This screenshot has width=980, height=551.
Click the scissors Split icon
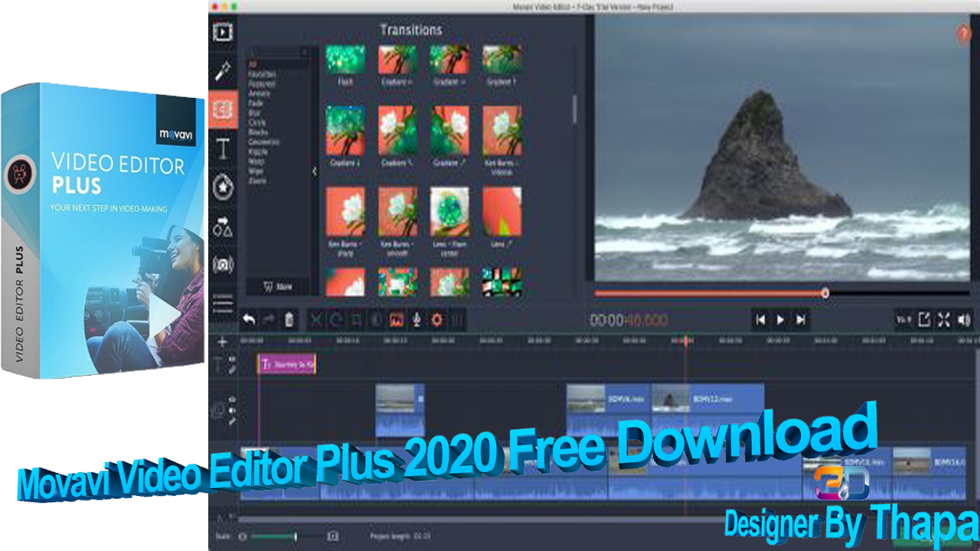tap(316, 320)
